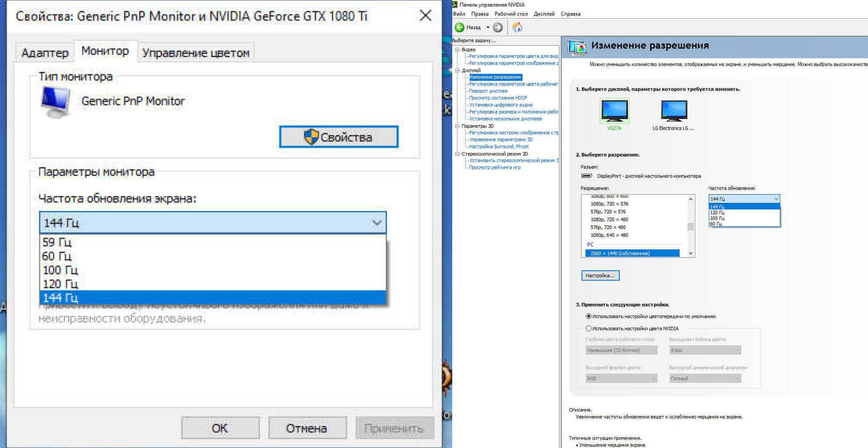The height and width of the screenshot is (448, 868).
Task: Switch to the Адаптер tab
Action: (45, 53)
